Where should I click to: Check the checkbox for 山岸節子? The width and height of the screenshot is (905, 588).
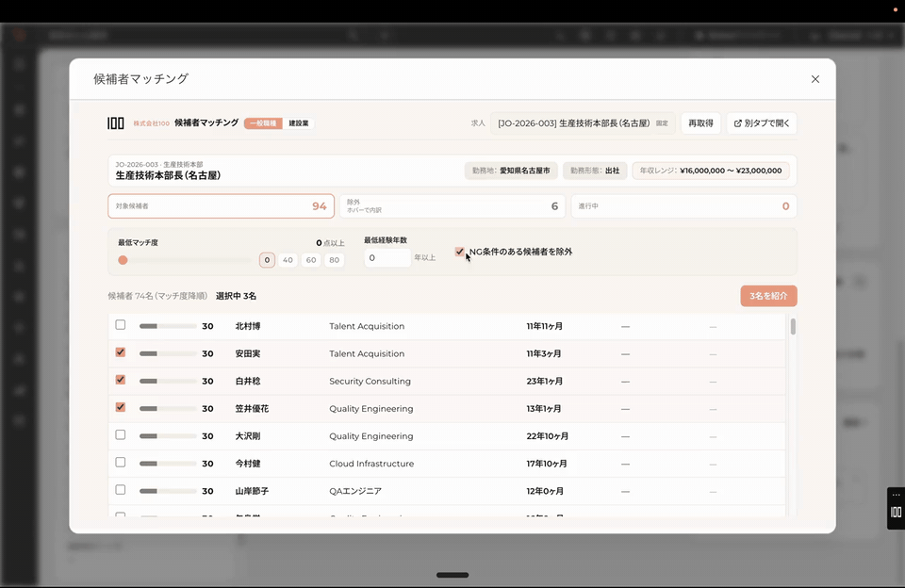(120, 490)
